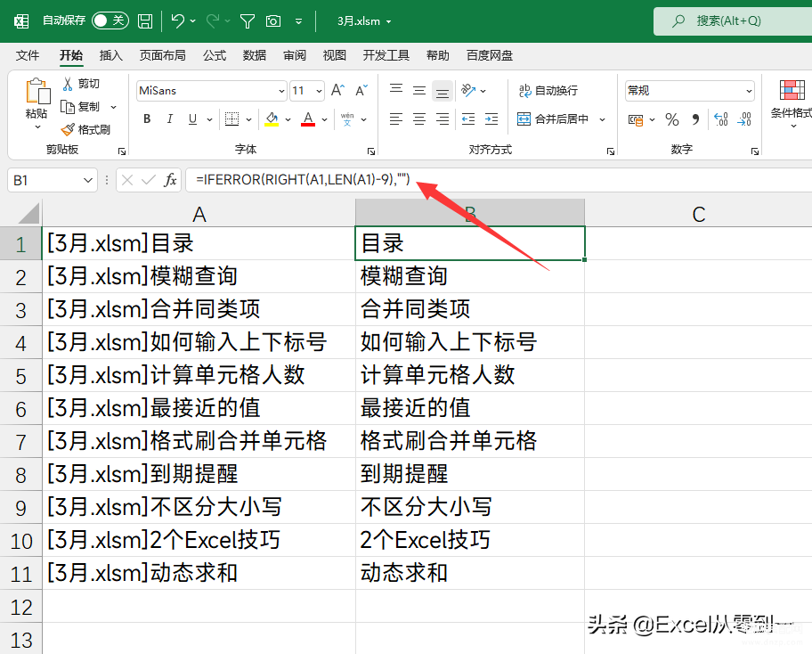Image resolution: width=812 pixels, height=654 pixels.
Task: Open Font group dialog launcher (字体)
Action: pyautogui.click(x=370, y=151)
